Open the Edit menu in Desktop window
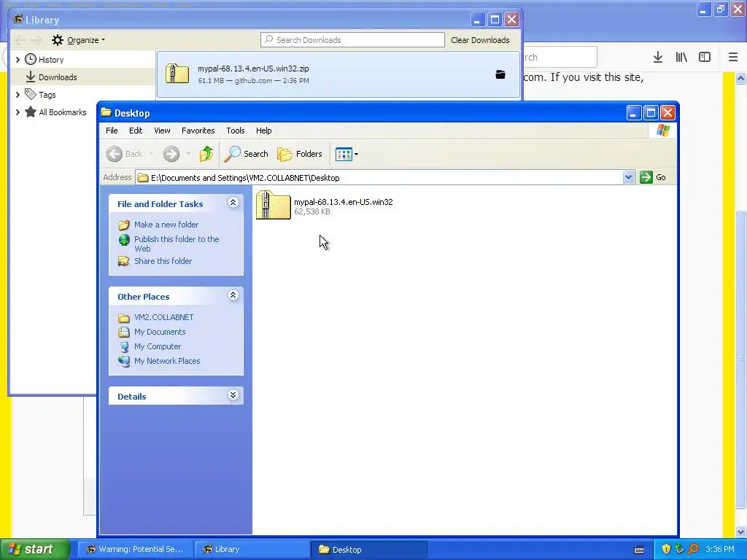The image size is (747, 560). (136, 131)
